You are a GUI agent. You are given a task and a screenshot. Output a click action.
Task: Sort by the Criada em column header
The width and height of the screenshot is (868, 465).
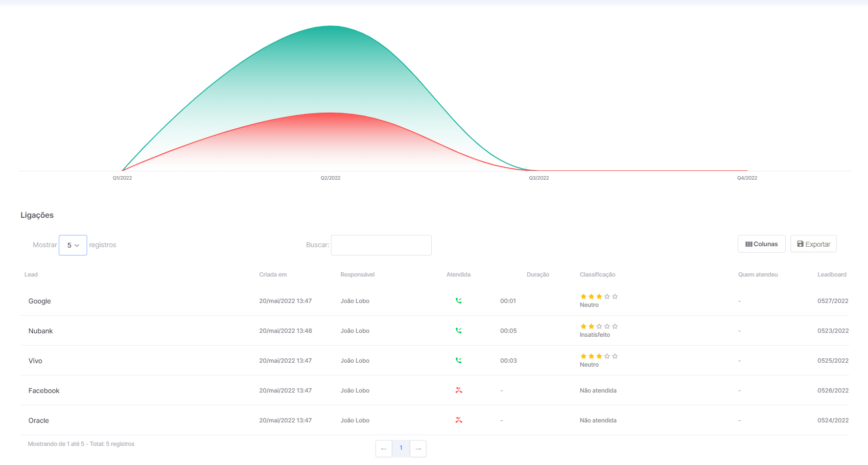273,275
